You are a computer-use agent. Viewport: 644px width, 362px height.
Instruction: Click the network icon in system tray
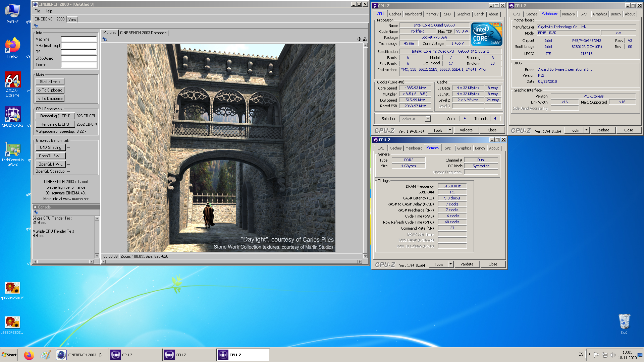tap(605, 355)
